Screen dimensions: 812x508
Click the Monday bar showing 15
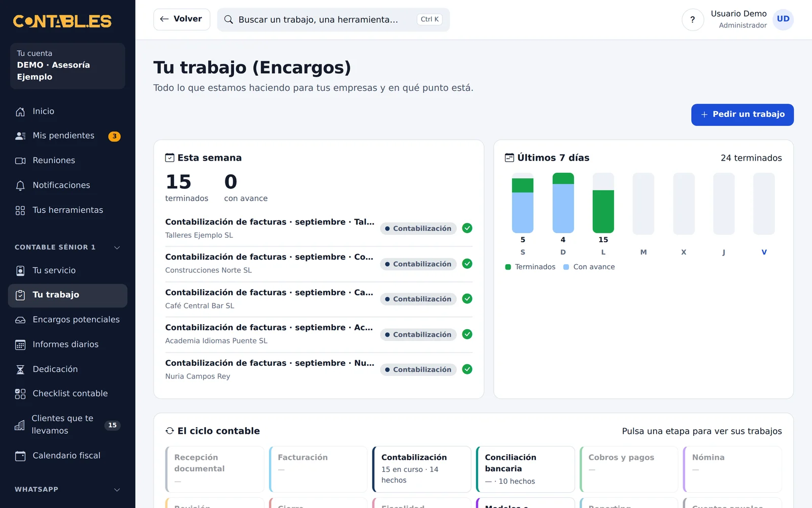tap(603, 203)
